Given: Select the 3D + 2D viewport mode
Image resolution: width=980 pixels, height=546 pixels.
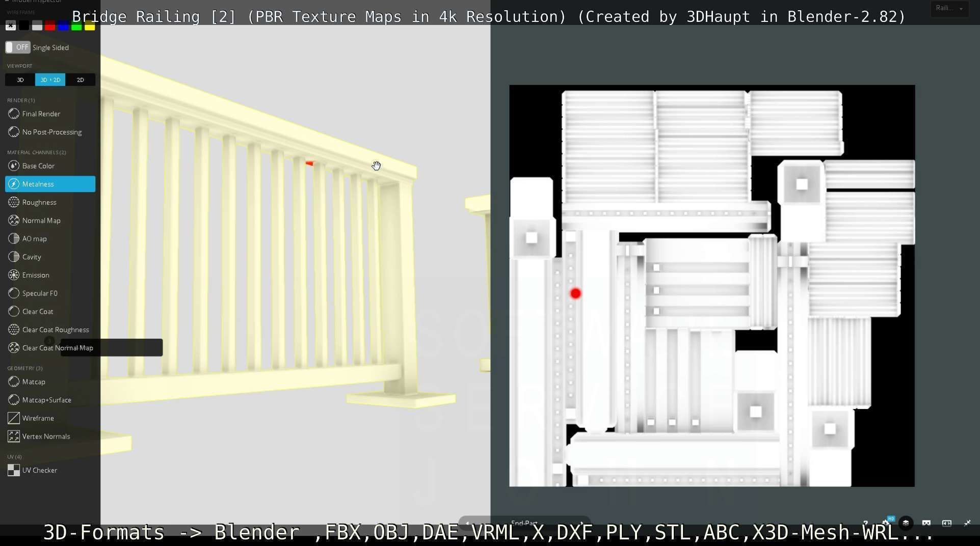Looking at the screenshot, I should tap(50, 80).
